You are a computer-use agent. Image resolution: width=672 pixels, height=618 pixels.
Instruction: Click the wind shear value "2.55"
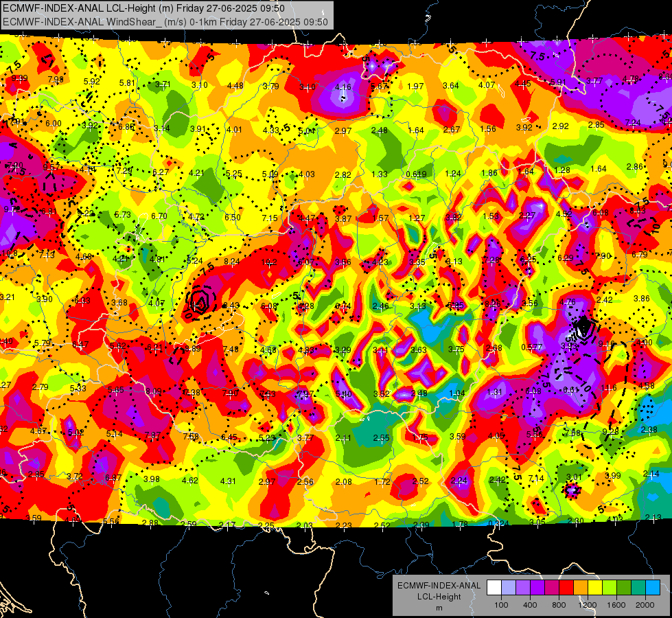pyautogui.click(x=381, y=438)
